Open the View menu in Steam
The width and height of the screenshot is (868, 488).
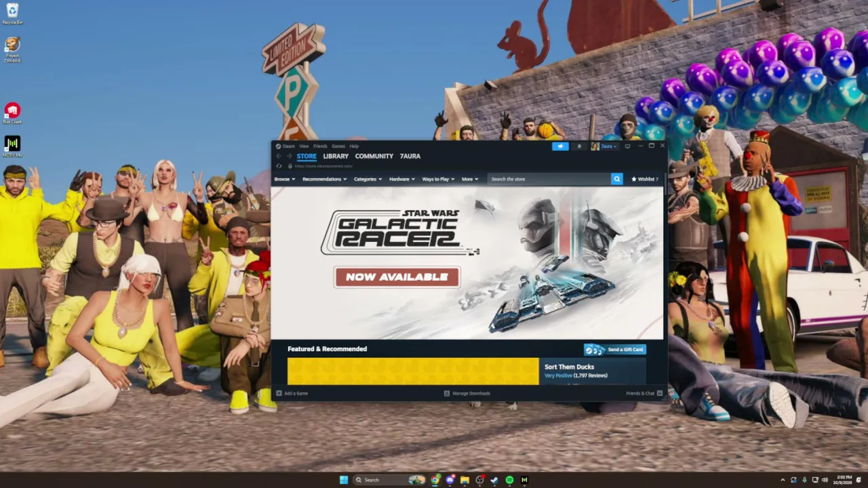coord(304,146)
